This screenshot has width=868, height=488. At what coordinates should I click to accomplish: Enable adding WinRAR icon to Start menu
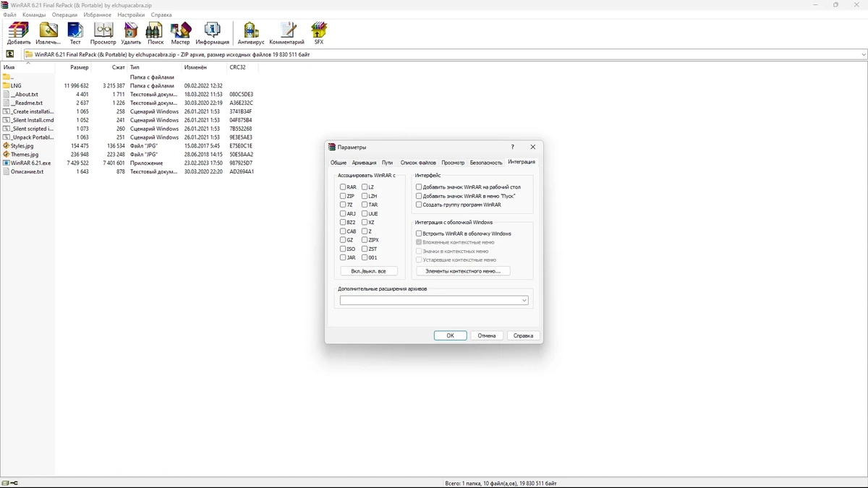click(419, 196)
